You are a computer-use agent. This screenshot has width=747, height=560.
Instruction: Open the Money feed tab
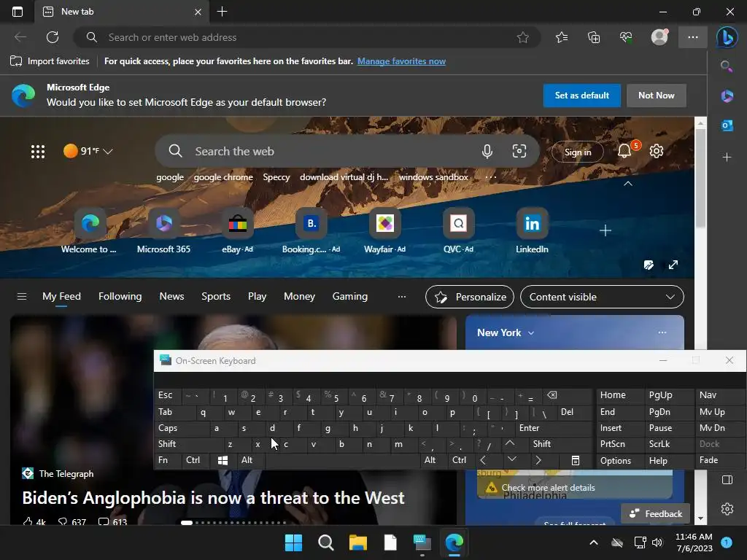[x=299, y=296]
